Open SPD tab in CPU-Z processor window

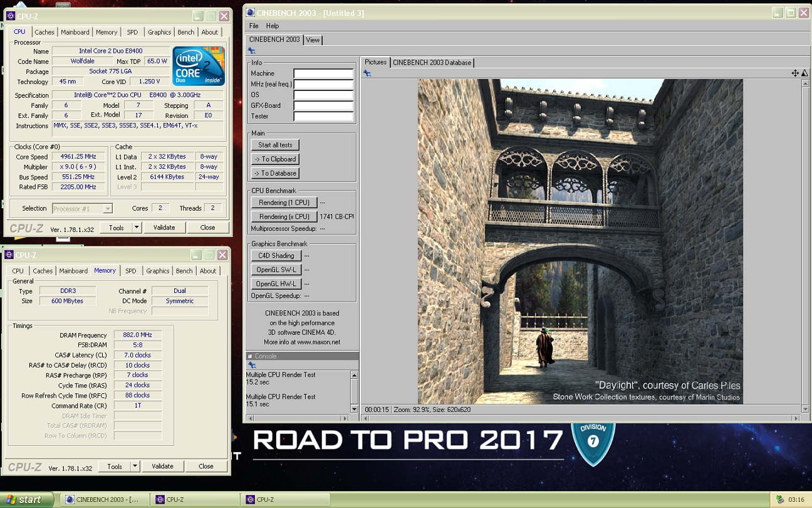coord(132,33)
